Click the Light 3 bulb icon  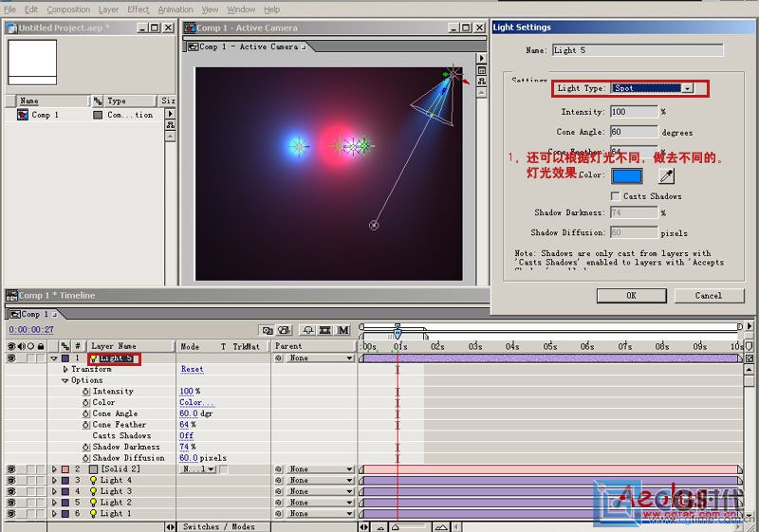[x=93, y=491]
